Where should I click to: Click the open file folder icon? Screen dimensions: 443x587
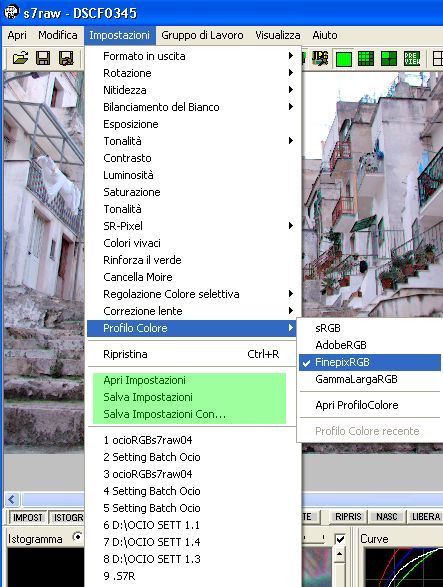coord(20,58)
